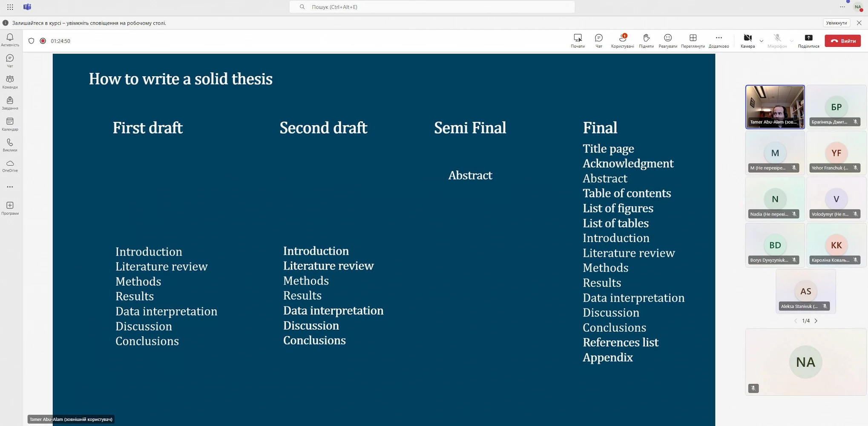Click the recording indicator

pos(43,41)
